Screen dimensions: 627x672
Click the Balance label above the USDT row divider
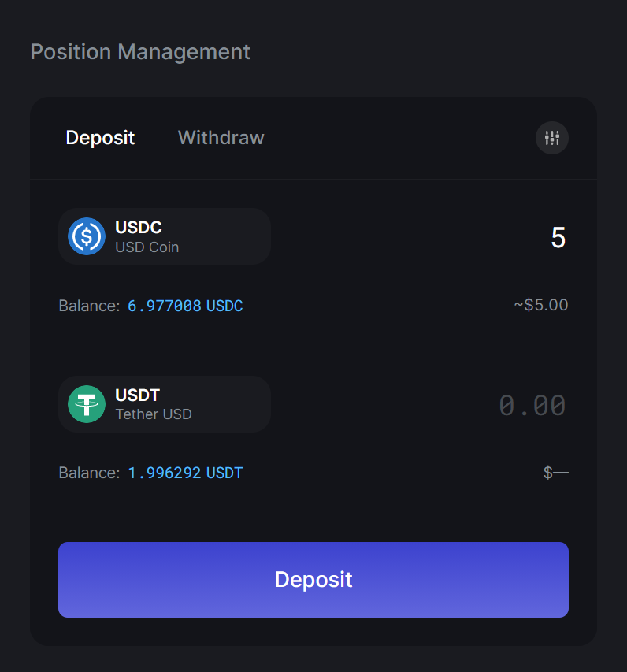click(x=89, y=306)
